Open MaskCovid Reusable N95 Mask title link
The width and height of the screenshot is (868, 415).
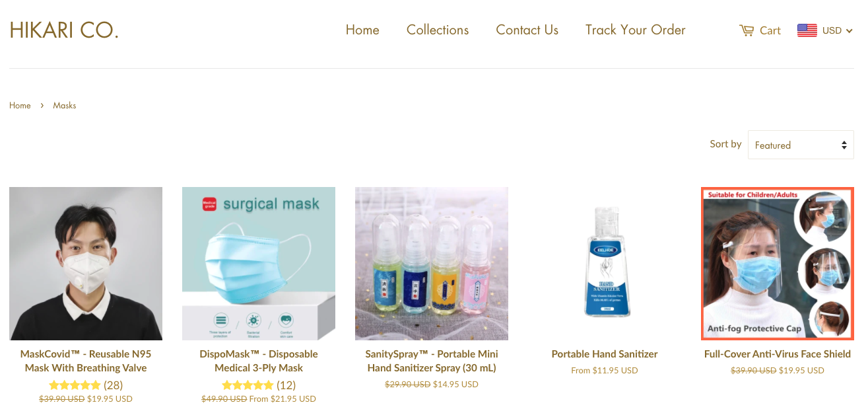pos(86,361)
